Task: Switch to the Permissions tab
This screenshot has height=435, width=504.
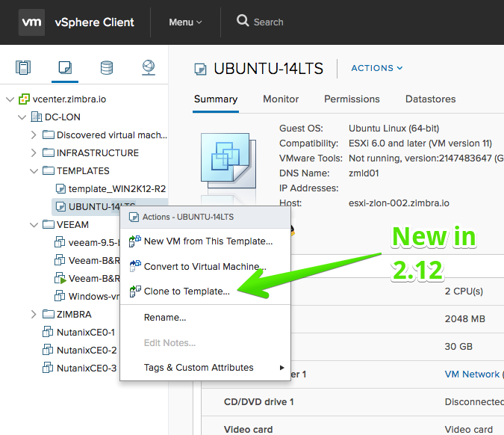Action: (352, 99)
